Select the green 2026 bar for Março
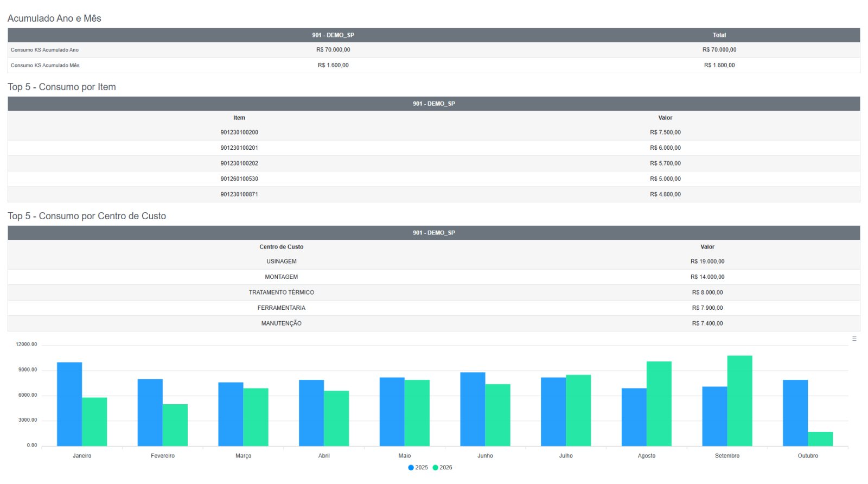Viewport: 868px width, 484px height. pyautogui.click(x=256, y=417)
